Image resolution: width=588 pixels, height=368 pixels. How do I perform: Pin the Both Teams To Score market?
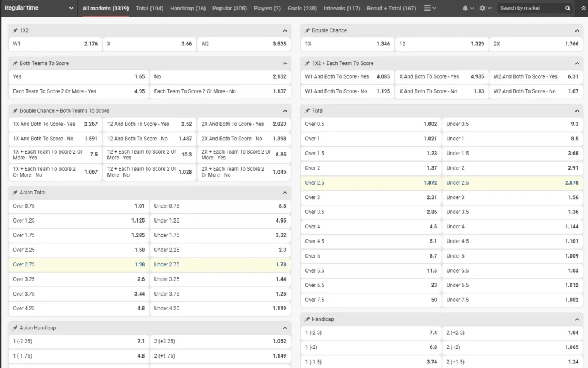point(15,63)
